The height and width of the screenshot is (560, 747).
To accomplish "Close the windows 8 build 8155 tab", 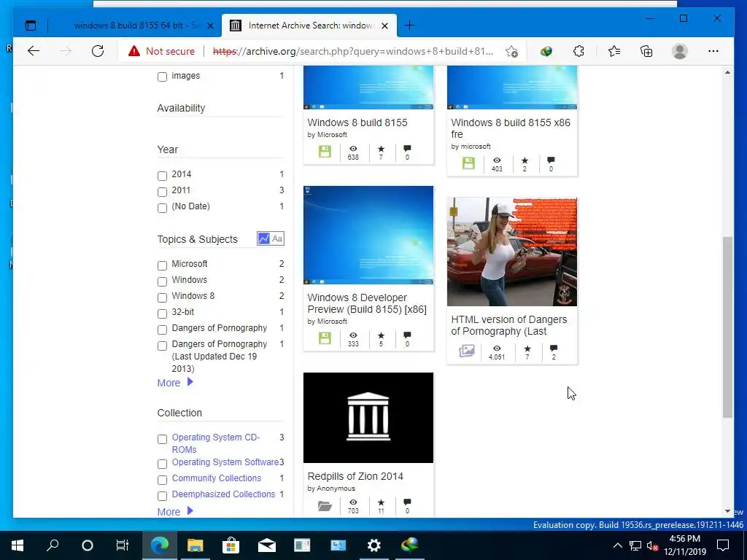I will (211, 26).
